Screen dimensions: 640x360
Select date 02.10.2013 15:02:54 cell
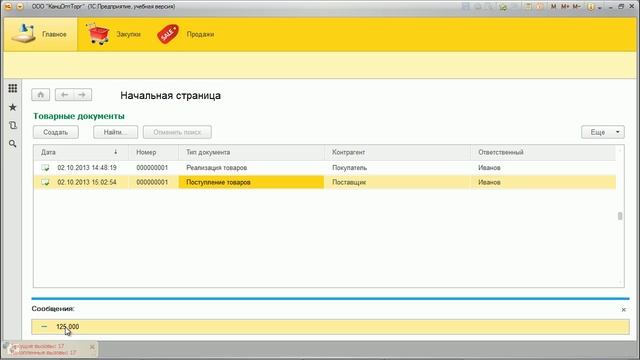click(x=87, y=182)
